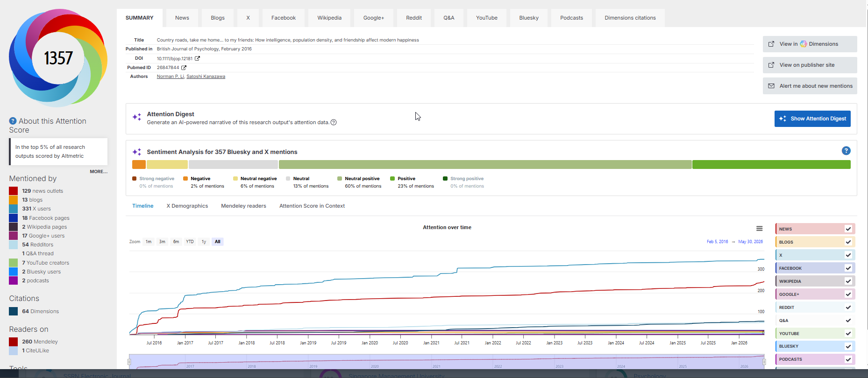Toggle the BLUESKY series checkbox
This screenshot has width=868, height=378.
coord(848,346)
